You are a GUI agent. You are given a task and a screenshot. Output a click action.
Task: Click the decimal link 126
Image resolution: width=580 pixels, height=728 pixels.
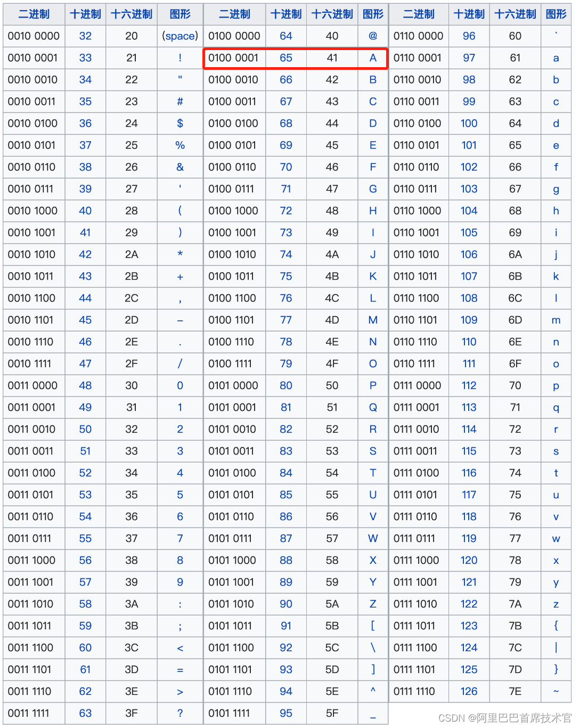[469, 691]
